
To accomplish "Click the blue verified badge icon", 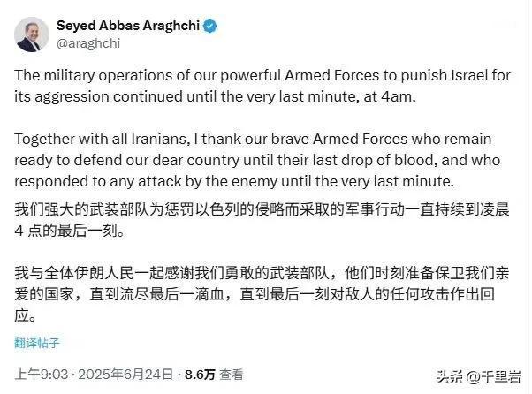I will click(x=210, y=27).
